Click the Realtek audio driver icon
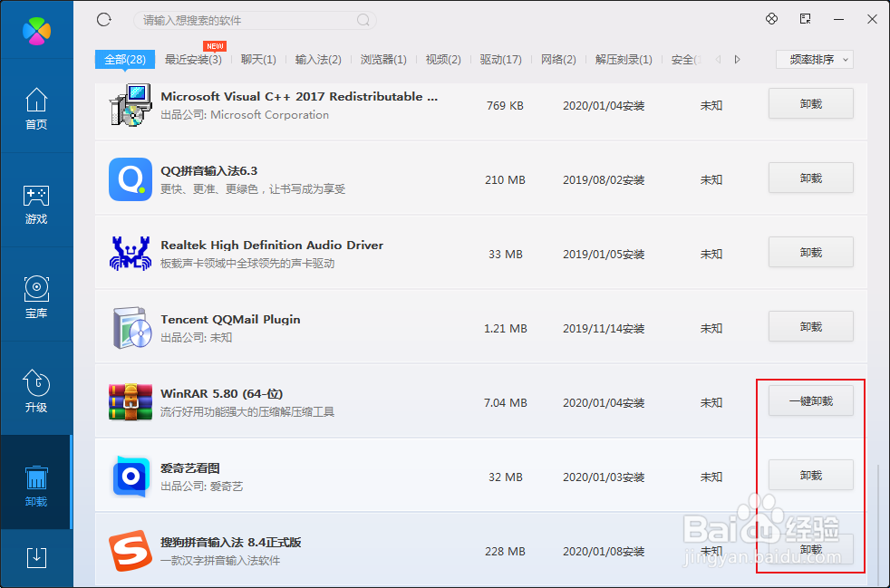The height and width of the screenshot is (588, 890). tap(130, 254)
